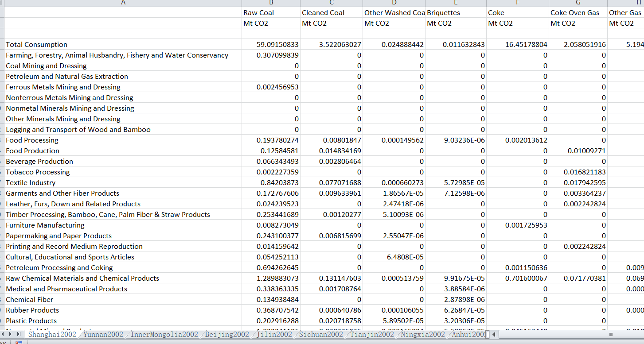Click the Coke header cell
Screen dimensions: 644x344
point(518,12)
